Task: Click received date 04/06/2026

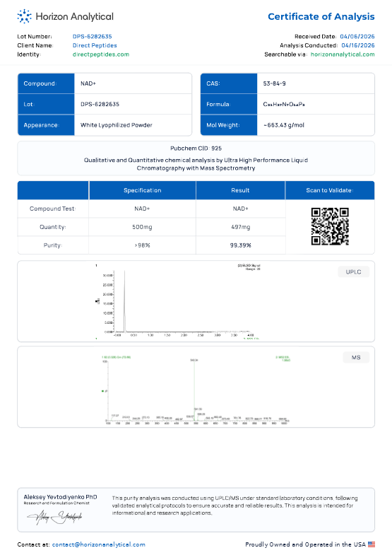Action: (x=357, y=37)
